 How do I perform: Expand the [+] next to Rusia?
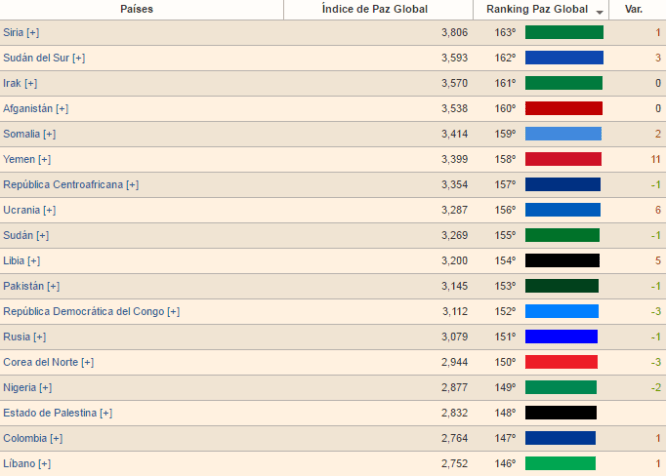[x=40, y=337]
